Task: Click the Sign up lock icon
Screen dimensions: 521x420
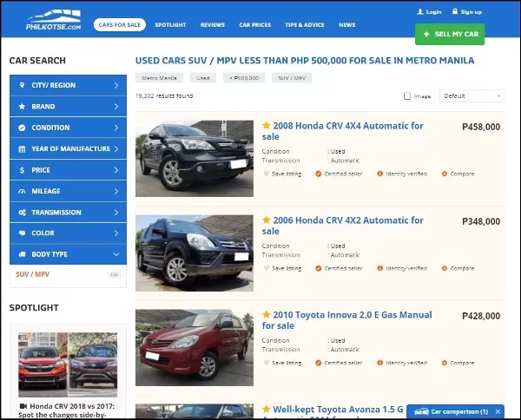Action: coord(455,11)
